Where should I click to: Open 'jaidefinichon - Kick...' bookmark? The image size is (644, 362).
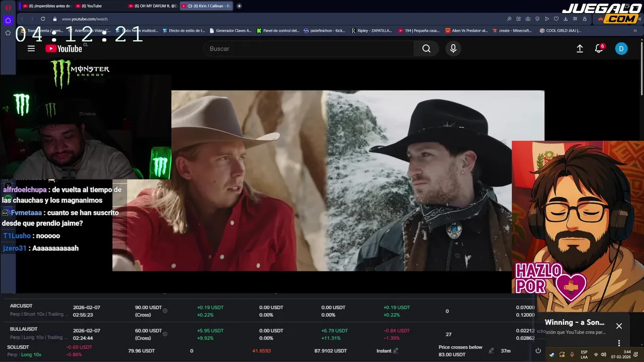325,30
